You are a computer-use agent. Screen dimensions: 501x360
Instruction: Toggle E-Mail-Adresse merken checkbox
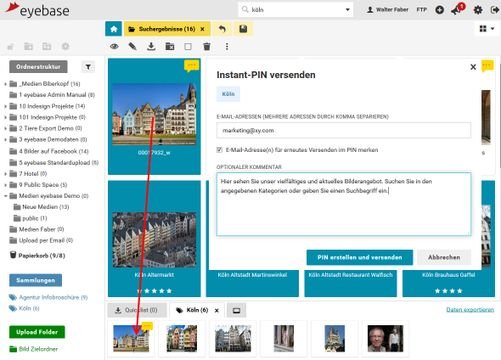tap(219, 150)
